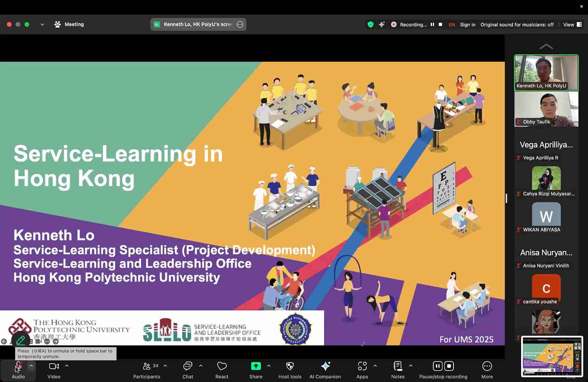Toggle Original sound for musicians
Viewport: 588px width, 382px height.
coord(517,25)
